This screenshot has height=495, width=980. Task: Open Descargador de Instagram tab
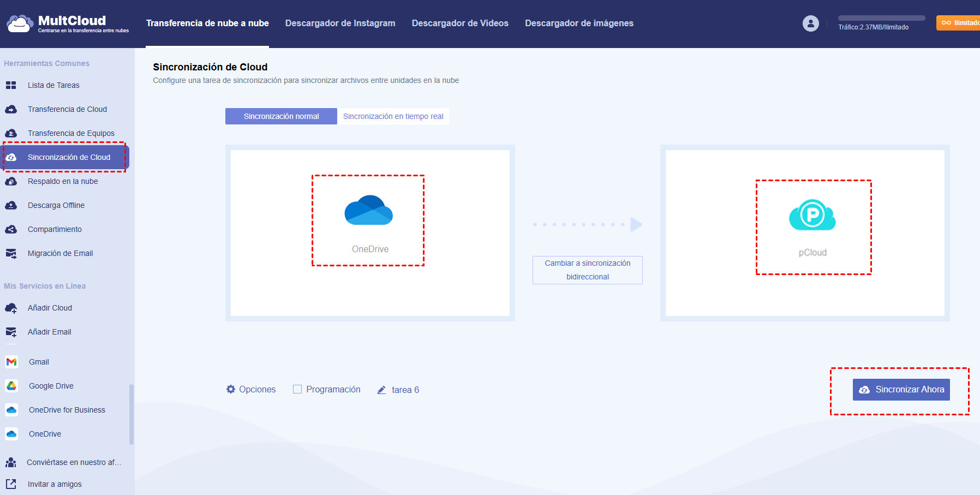[340, 23]
